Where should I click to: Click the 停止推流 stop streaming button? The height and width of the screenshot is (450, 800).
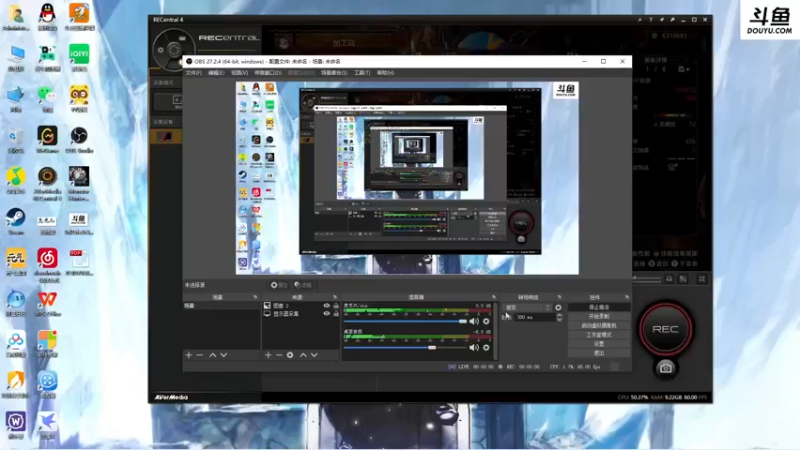click(599, 307)
